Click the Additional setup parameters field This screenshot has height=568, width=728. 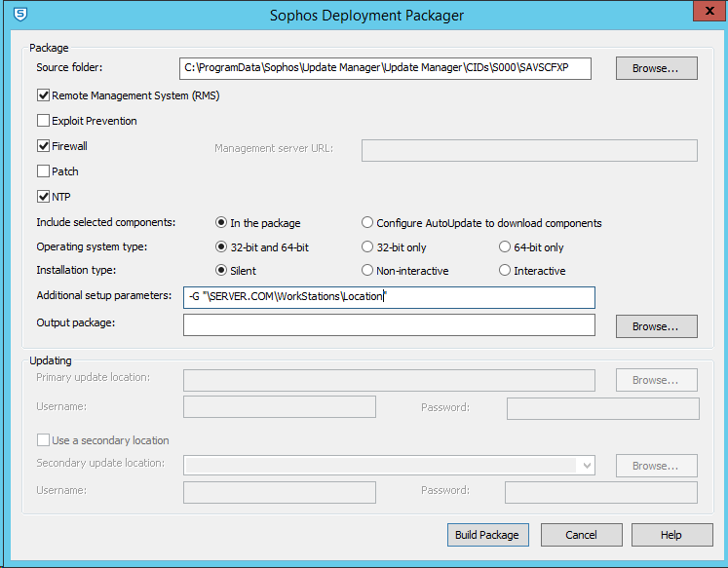tap(389, 297)
